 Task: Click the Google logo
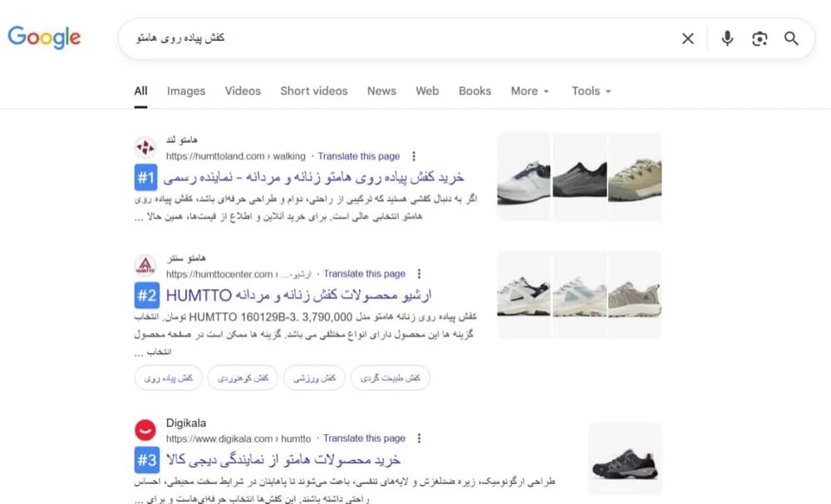pyautogui.click(x=44, y=37)
